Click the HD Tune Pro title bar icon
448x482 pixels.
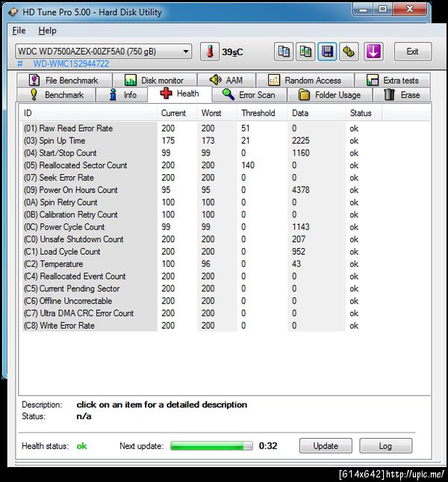click(x=13, y=12)
